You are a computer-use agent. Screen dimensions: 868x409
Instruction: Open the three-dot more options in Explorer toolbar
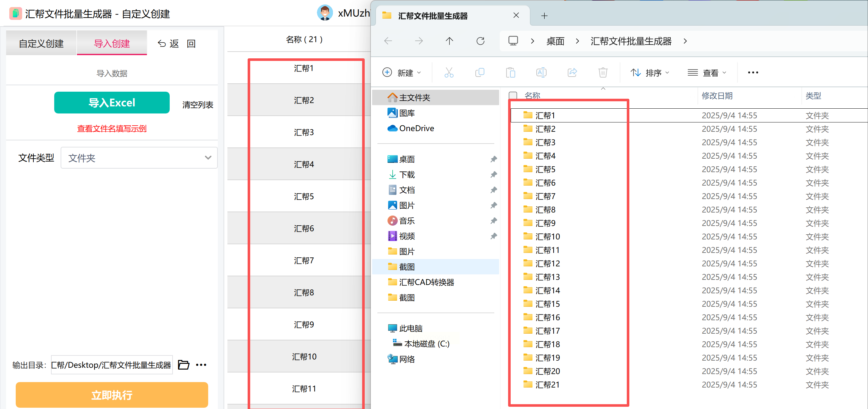pyautogui.click(x=753, y=72)
